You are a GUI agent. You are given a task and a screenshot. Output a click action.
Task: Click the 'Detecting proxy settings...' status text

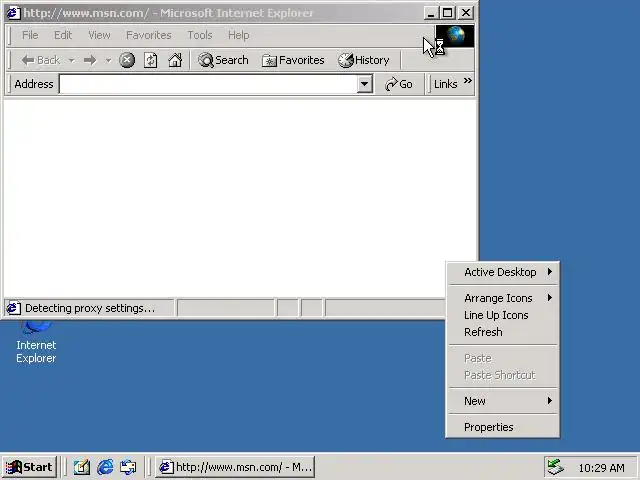coord(90,308)
